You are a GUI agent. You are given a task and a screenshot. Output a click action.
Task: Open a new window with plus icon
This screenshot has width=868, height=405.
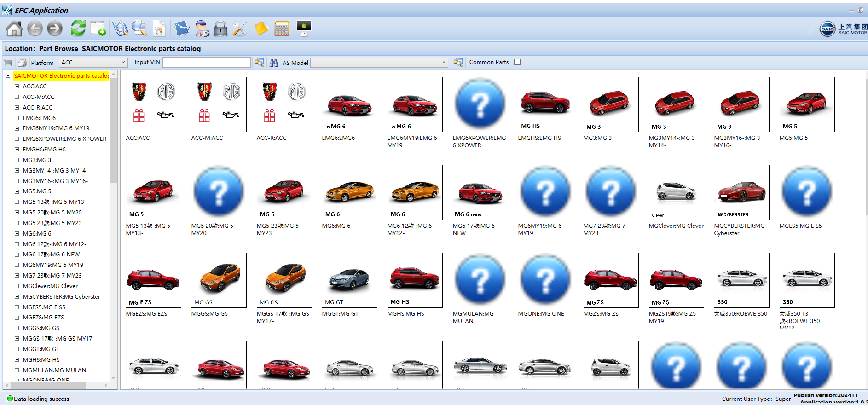[98, 29]
